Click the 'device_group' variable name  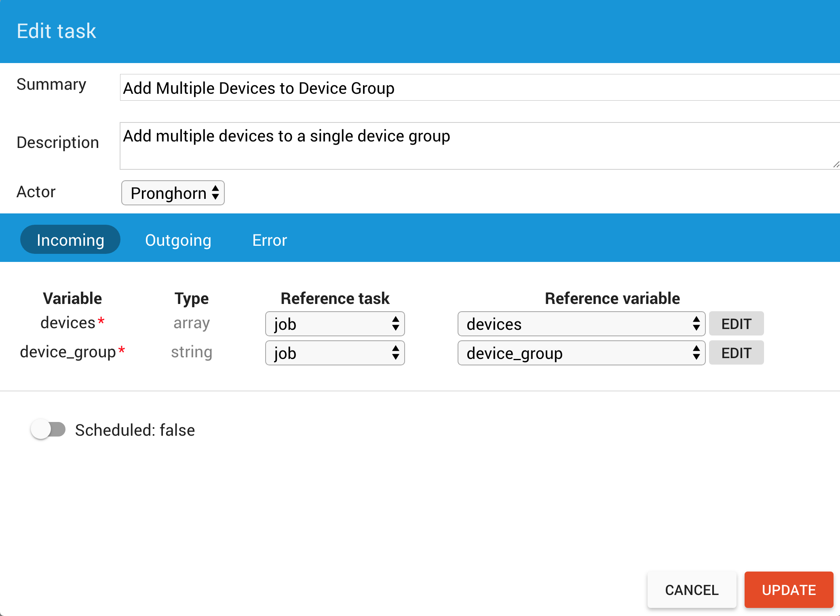point(68,352)
